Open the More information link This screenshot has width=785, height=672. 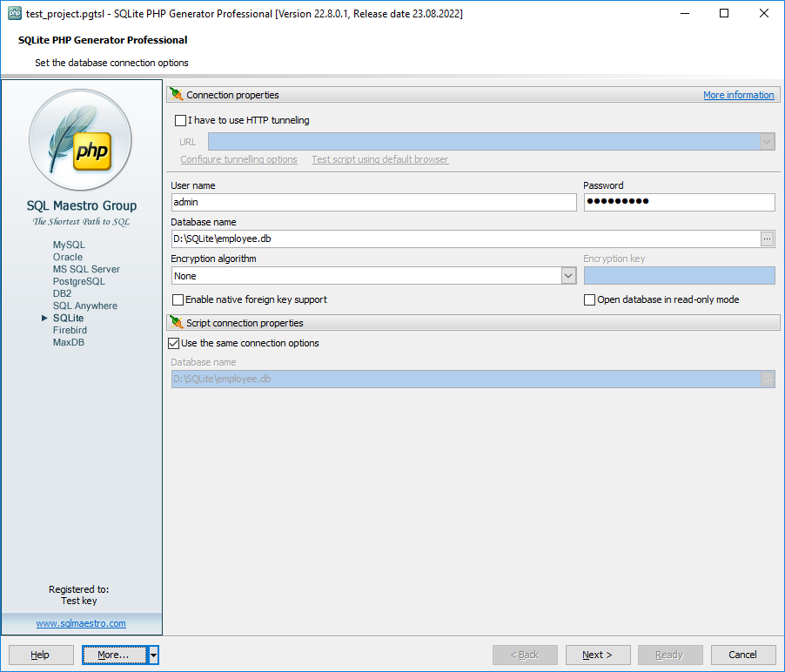pyautogui.click(x=738, y=95)
